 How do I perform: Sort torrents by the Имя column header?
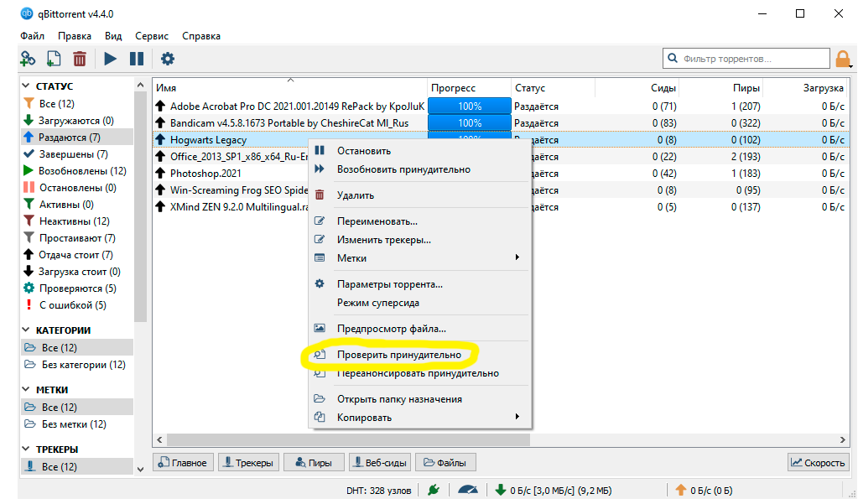290,87
